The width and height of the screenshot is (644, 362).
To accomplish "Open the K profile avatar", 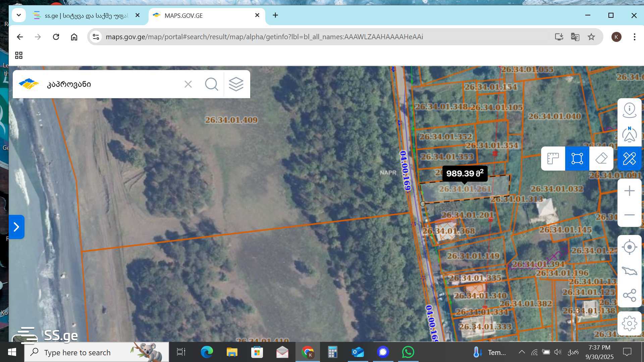I will point(616,37).
